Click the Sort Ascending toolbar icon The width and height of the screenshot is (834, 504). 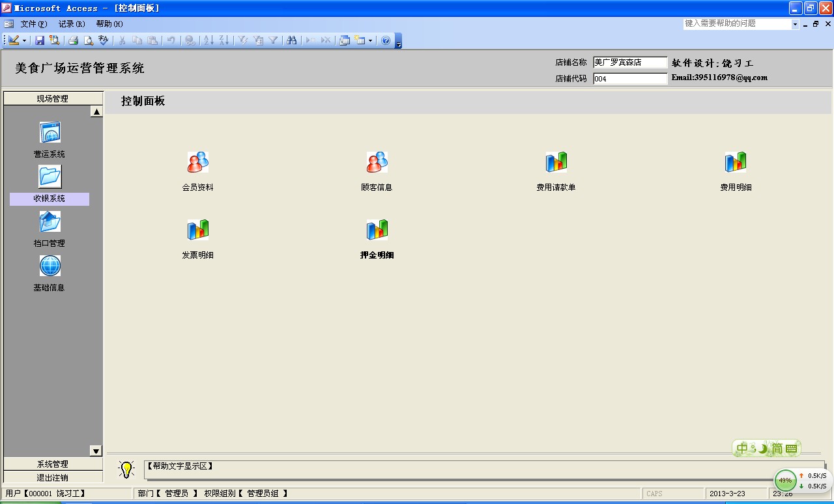[x=208, y=40]
